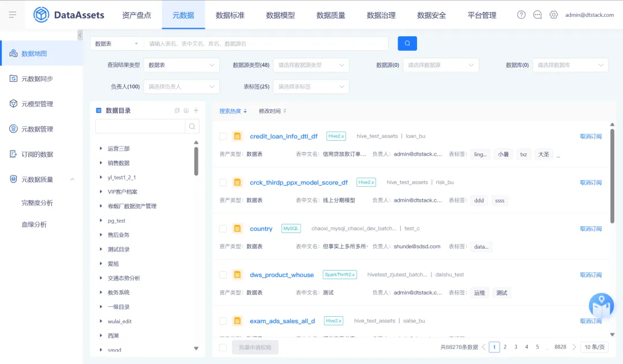
Task: Click the feedback message bubble icon
Action: tap(537, 15)
